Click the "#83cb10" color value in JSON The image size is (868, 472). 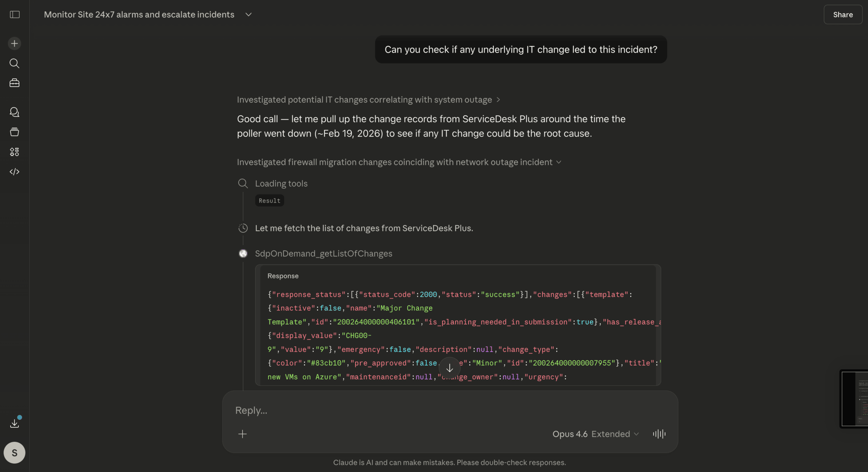click(x=326, y=363)
